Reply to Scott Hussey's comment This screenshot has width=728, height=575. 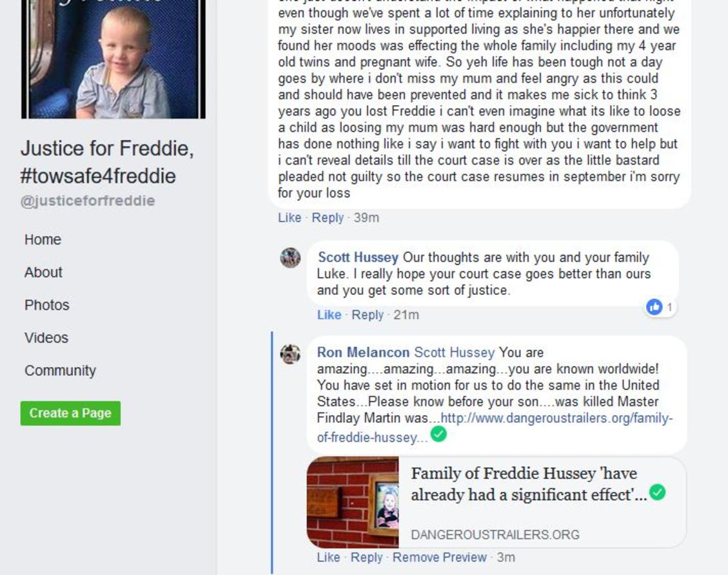368,315
